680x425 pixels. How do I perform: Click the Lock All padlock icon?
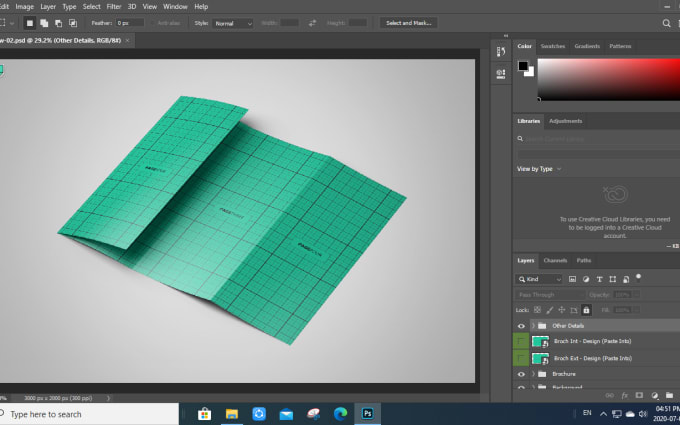pos(586,310)
